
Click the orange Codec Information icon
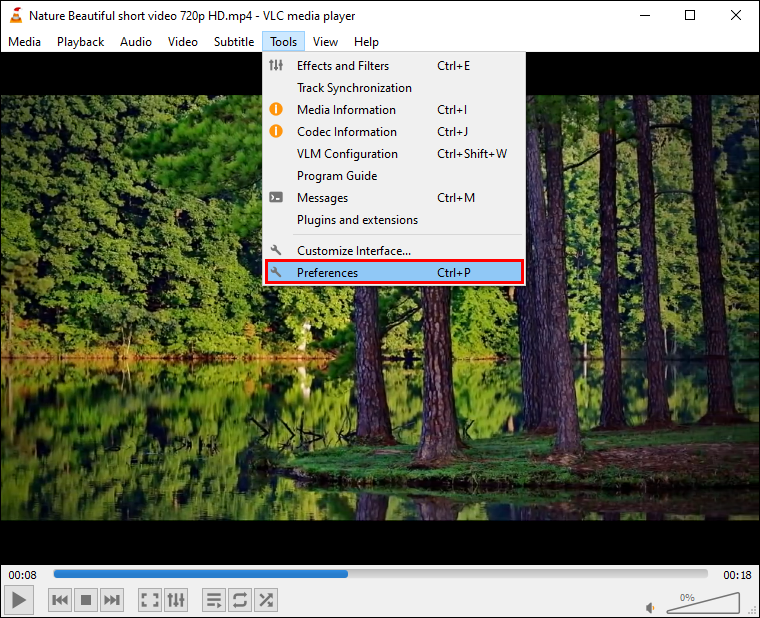pos(276,131)
